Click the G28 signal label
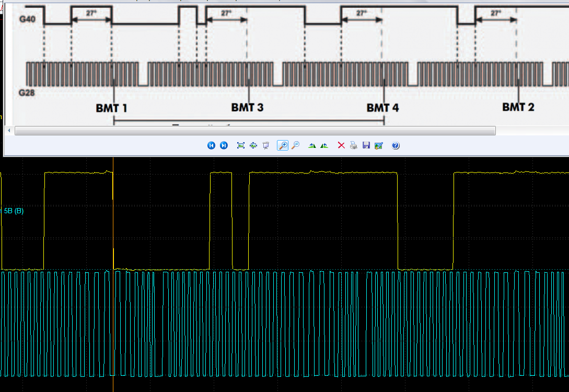Screen dimensions: 569x392 [x=27, y=93]
